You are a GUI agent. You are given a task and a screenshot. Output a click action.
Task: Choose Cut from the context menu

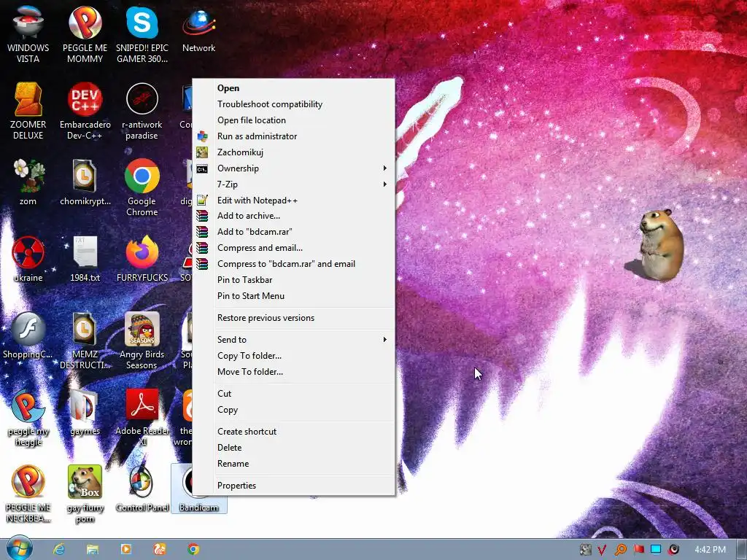point(293,394)
